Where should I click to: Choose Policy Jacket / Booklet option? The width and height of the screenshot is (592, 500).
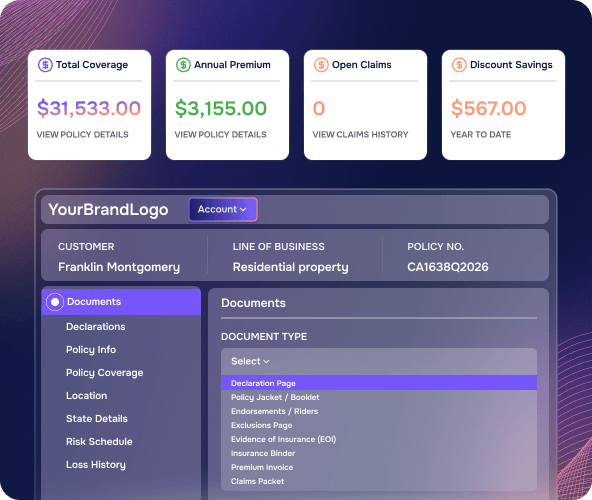275,397
